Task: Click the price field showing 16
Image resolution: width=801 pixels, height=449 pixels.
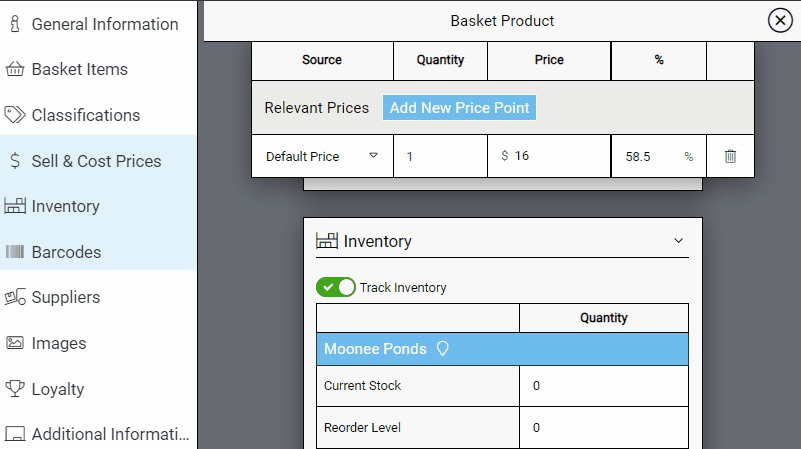Action: tap(555, 156)
